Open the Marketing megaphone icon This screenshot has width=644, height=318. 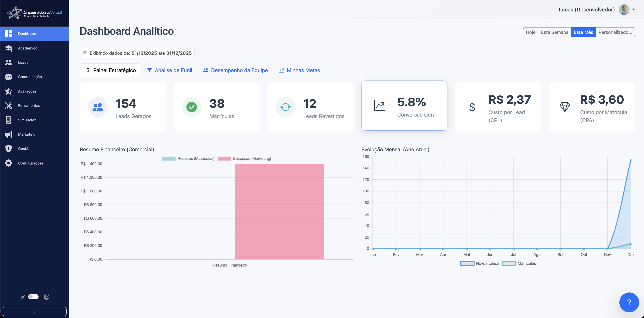pyautogui.click(x=9, y=134)
